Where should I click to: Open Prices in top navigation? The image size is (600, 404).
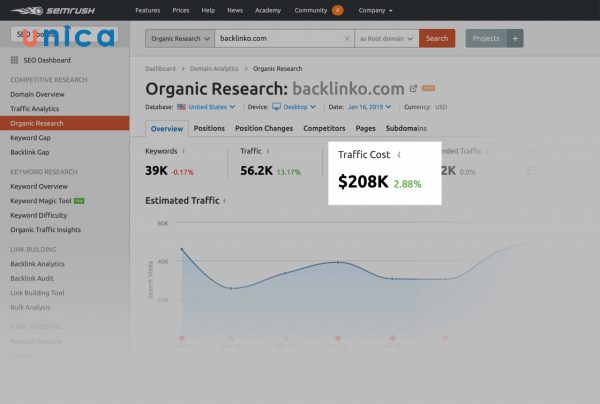tap(181, 10)
